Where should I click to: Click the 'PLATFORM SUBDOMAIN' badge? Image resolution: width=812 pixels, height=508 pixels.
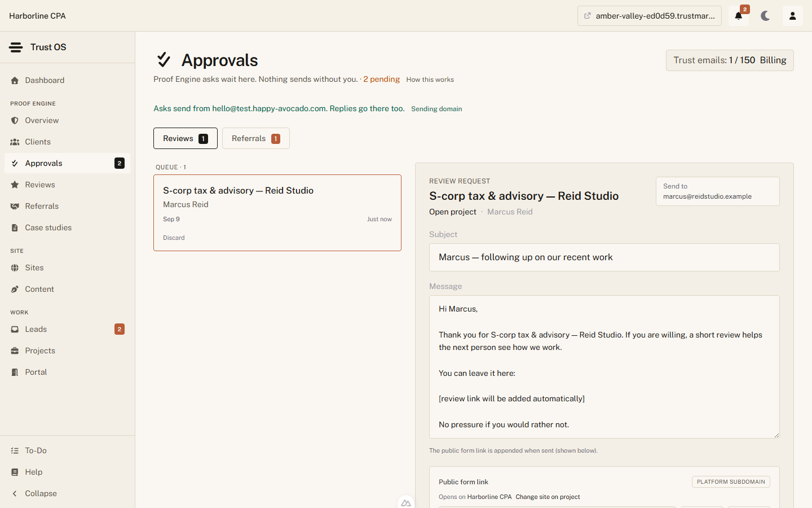point(731,482)
